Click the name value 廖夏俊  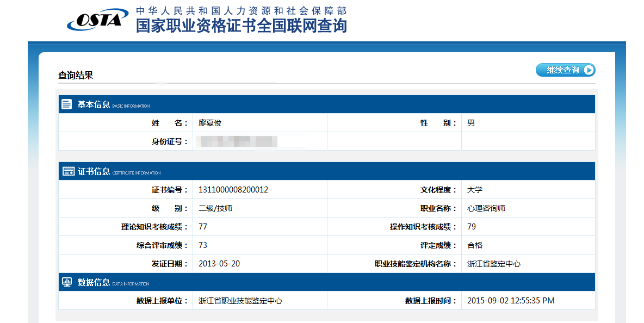point(210,123)
